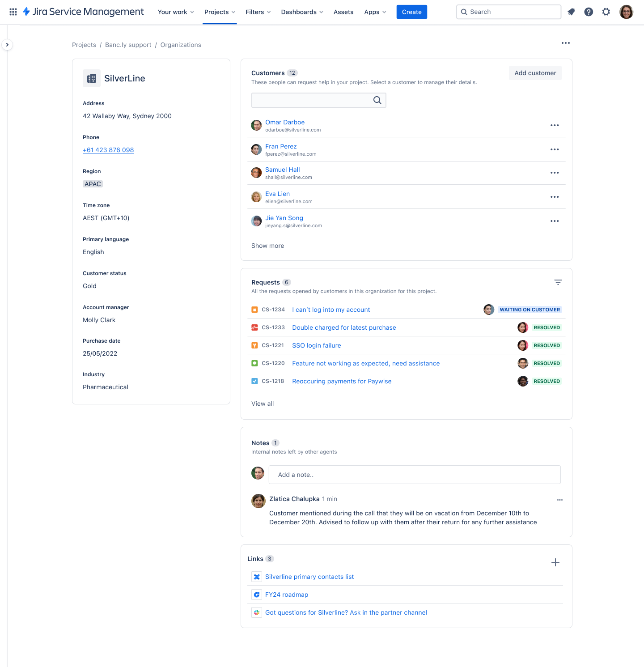
Task: Open more actions for Omar Darboe
Action: 555,125
